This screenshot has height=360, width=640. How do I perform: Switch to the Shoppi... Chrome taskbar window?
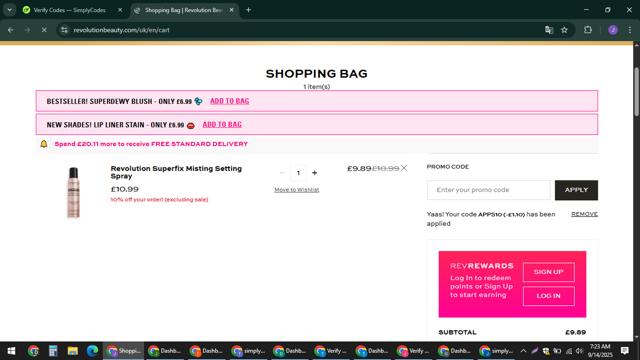click(123, 351)
